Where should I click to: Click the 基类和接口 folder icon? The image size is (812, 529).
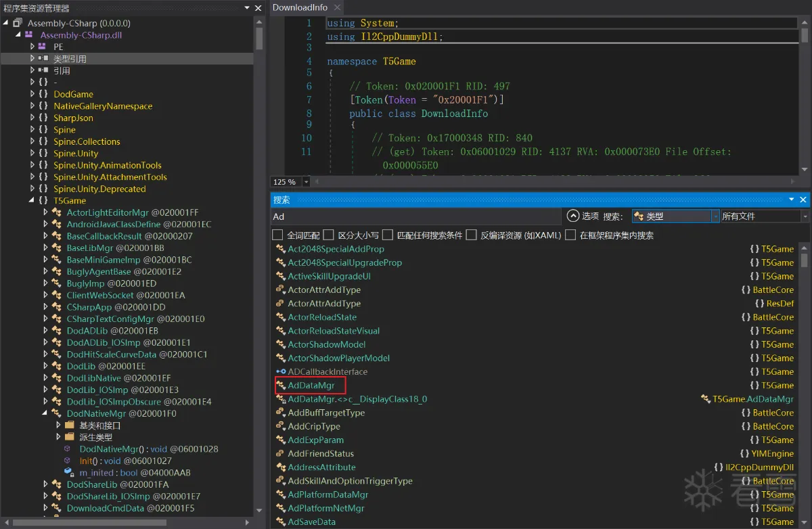[69, 425]
